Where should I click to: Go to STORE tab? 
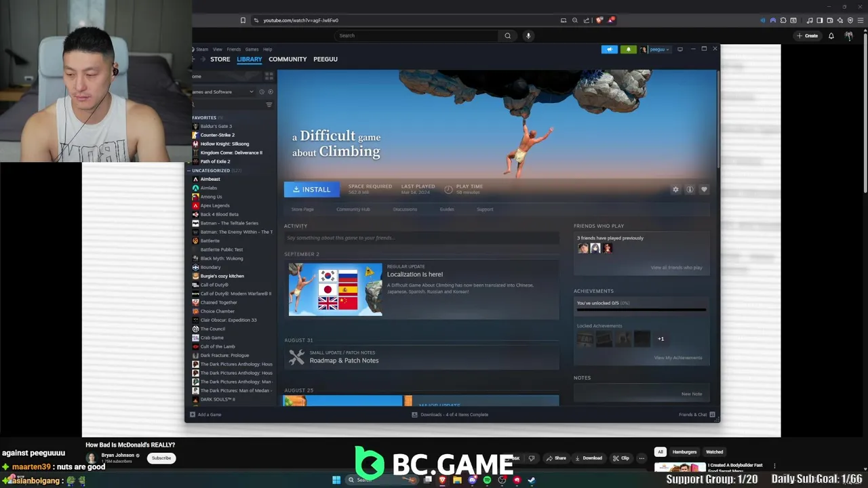point(220,59)
